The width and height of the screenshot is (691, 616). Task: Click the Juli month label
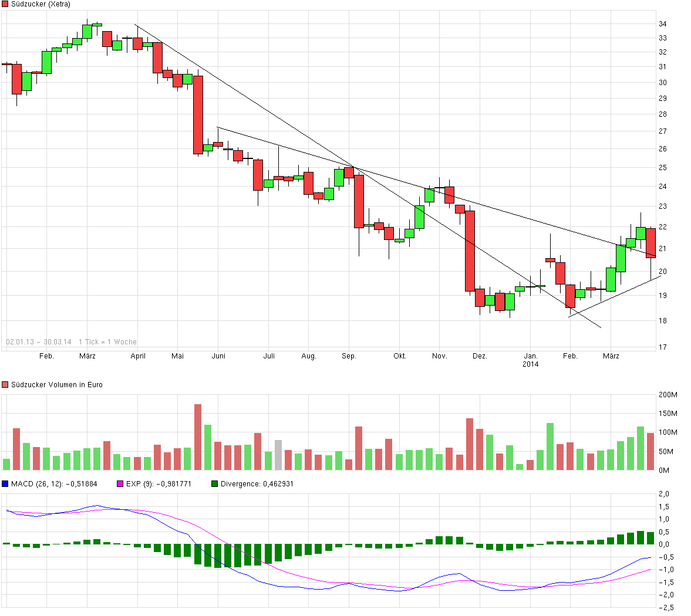click(269, 356)
